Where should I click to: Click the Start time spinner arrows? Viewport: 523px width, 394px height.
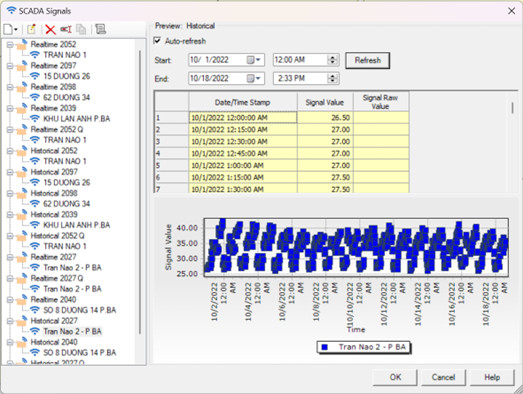pyautogui.click(x=332, y=60)
